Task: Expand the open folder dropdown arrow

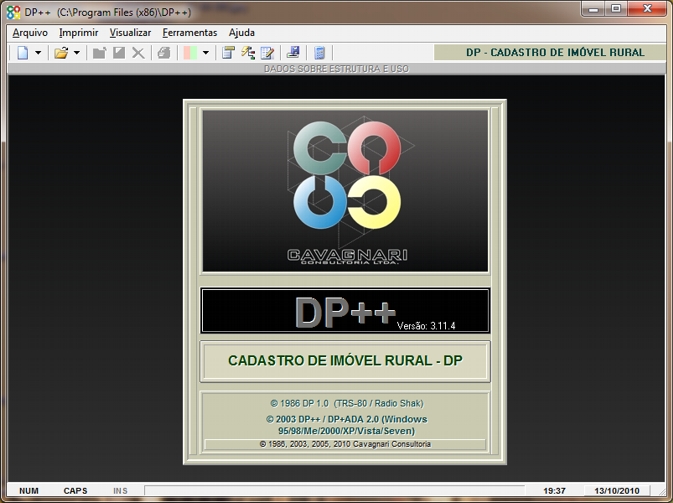Action: (77, 53)
